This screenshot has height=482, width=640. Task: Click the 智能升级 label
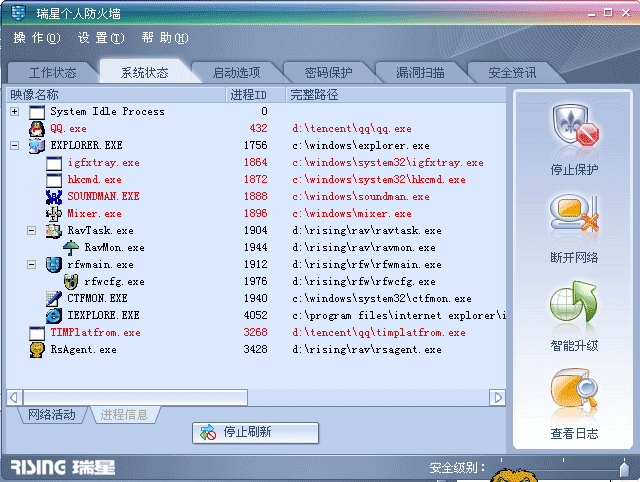pos(574,346)
